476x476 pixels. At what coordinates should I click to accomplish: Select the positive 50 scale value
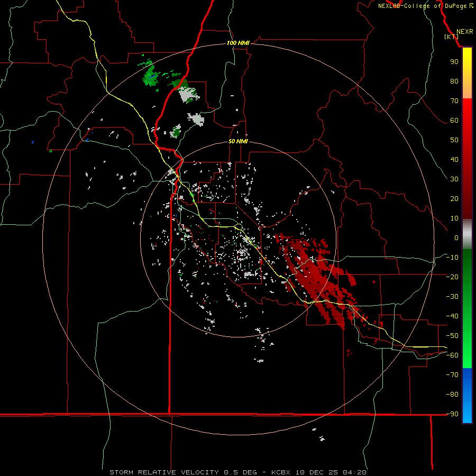[x=454, y=140]
